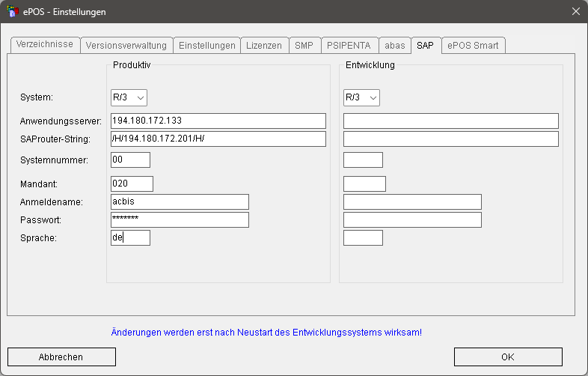Click the Abbrechen button
Viewport: 588px width, 376px height.
[61, 357]
